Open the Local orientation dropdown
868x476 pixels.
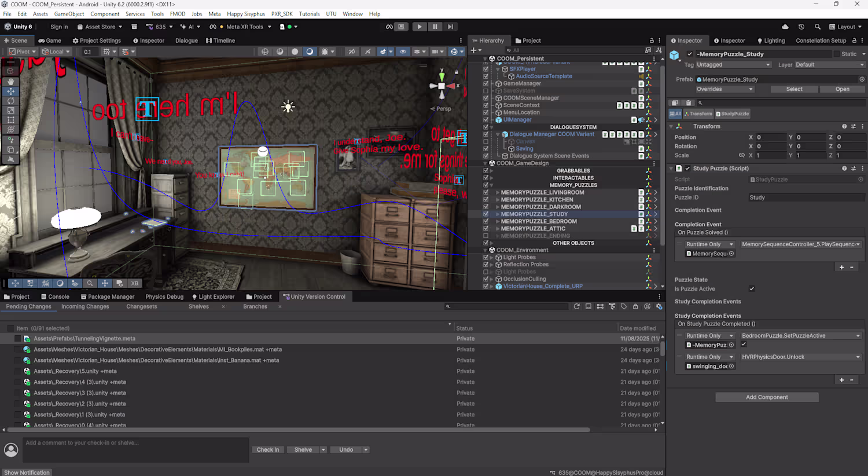click(x=56, y=52)
